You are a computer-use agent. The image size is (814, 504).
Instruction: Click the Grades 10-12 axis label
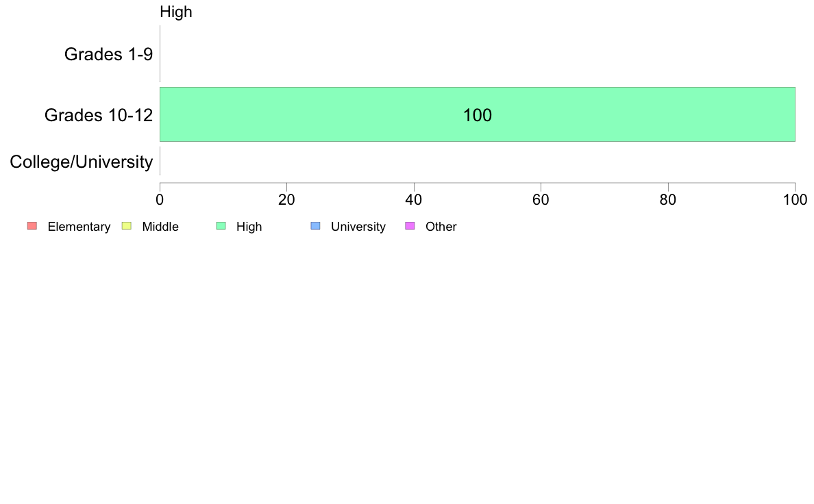99,115
